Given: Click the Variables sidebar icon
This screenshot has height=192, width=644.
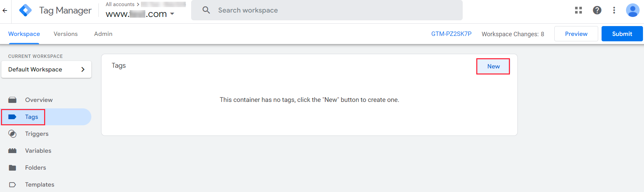Looking at the screenshot, I should [13, 151].
